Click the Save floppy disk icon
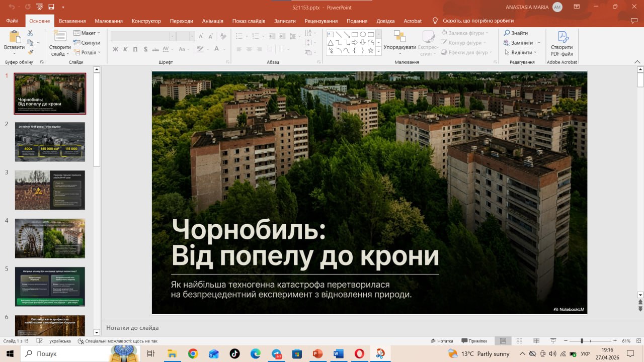 (51, 7)
